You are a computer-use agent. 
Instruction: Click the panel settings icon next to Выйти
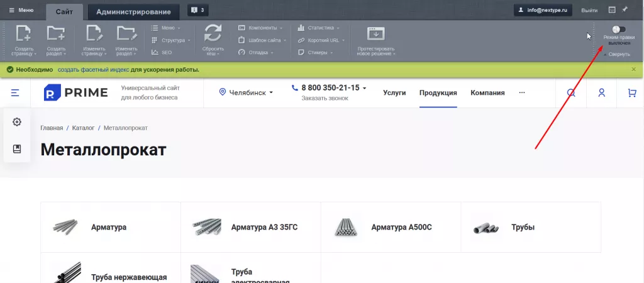click(612, 10)
